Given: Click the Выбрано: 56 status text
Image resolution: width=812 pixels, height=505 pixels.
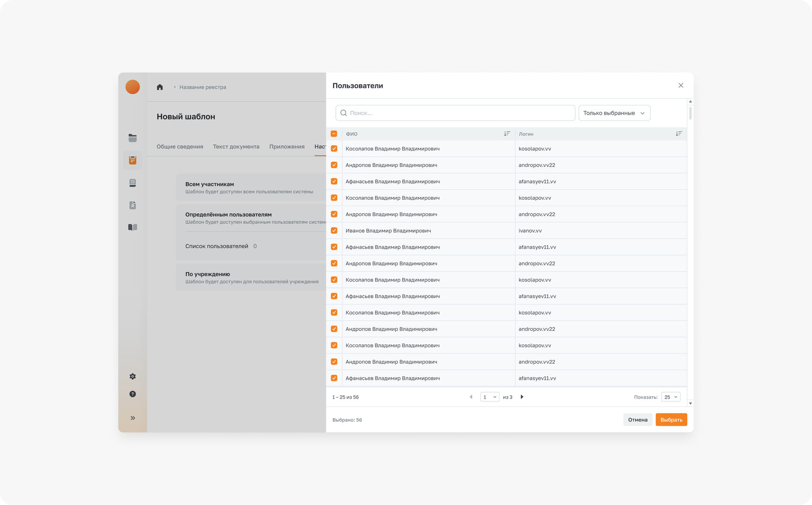Looking at the screenshot, I should click(x=347, y=420).
